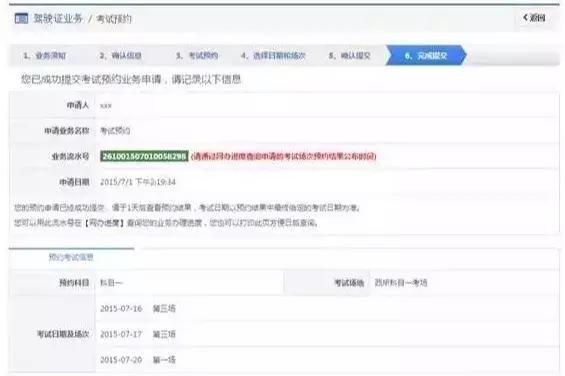Open step 5. 确认提交
This screenshot has width=565, height=376.
pos(349,56)
